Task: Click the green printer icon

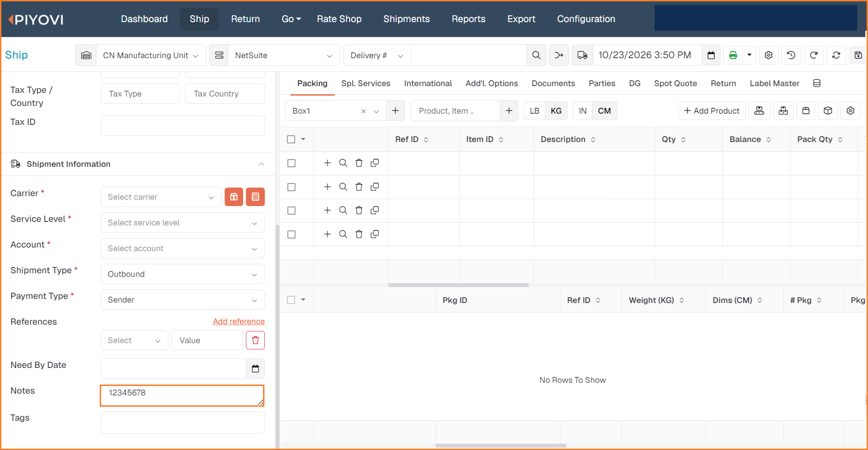Action: click(x=733, y=55)
